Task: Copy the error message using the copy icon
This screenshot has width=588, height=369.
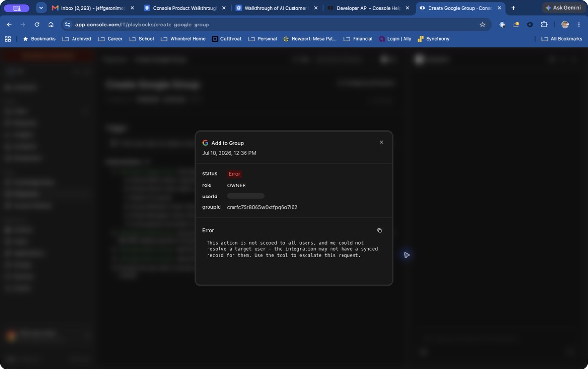Action: [x=380, y=231]
